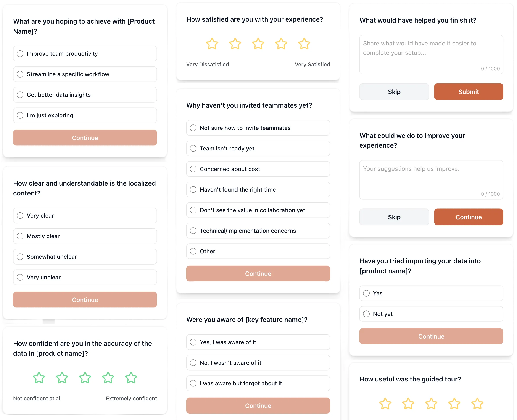Click the suggestions text box
Image resolution: width=517 pixels, height=420 pixels.
431,179
